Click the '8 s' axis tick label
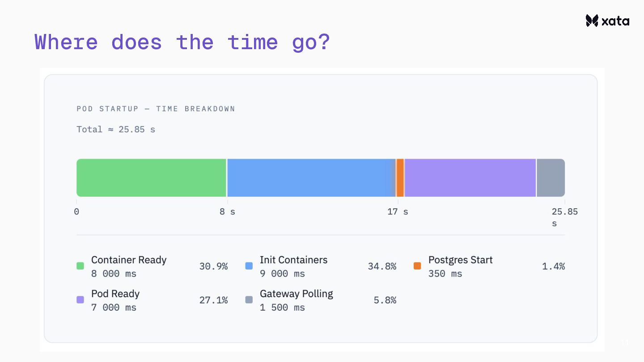This screenshot has height=362, width=644. click(x=227, y=212)
